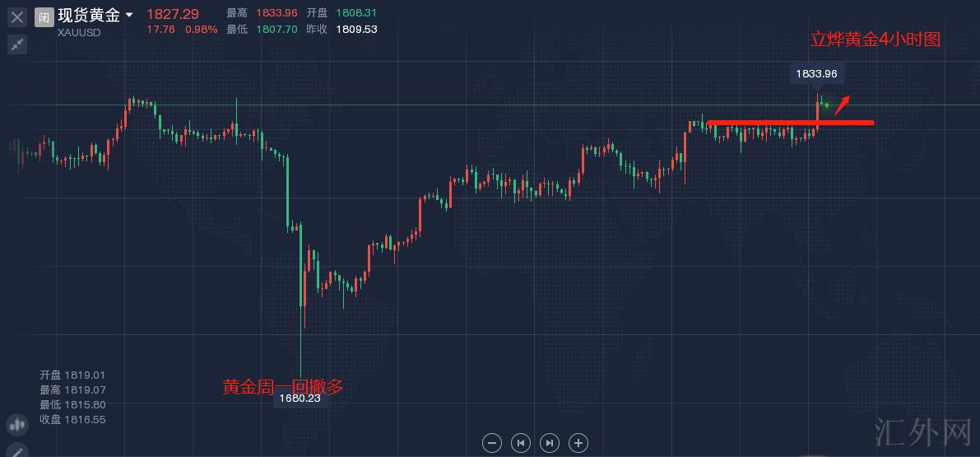Click the red horizontal resistance line
This screenshot has width=980, height=457.
tap(790, 124)
